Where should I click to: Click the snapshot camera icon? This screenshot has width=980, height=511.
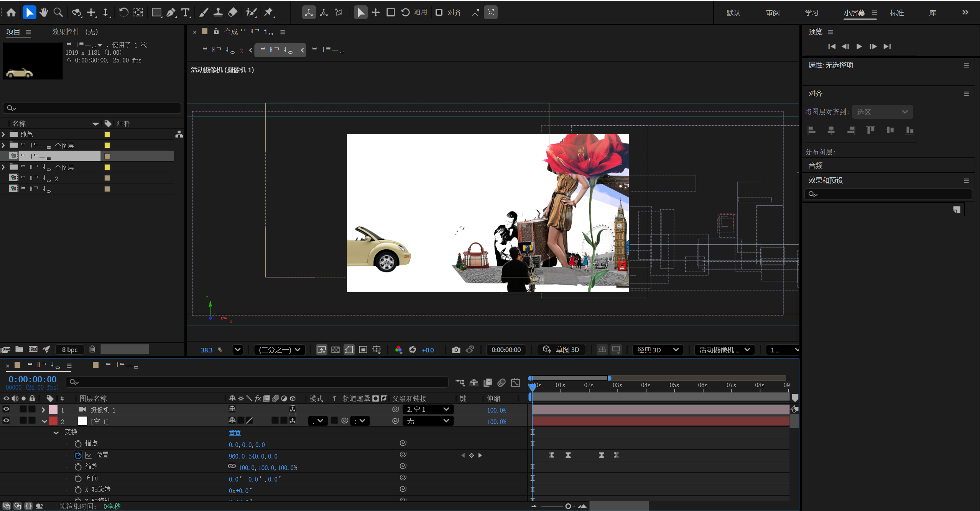point(455,350)
